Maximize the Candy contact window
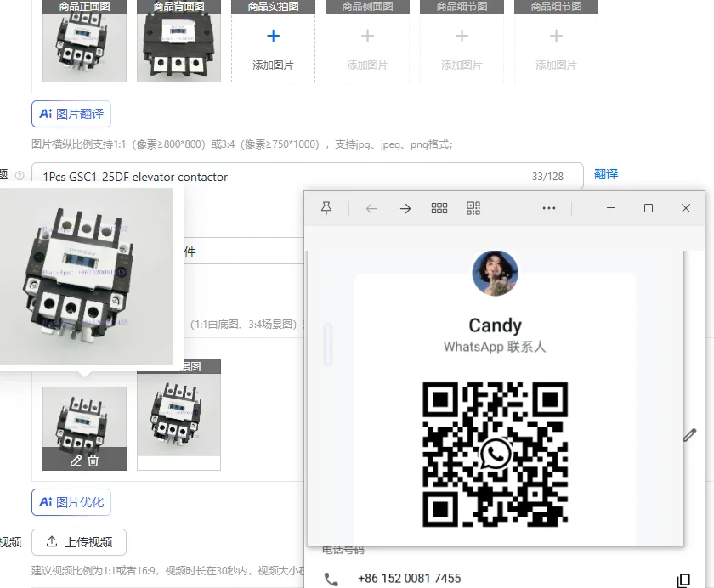Screen dimensions: 714x588 (x=649, y=208)
